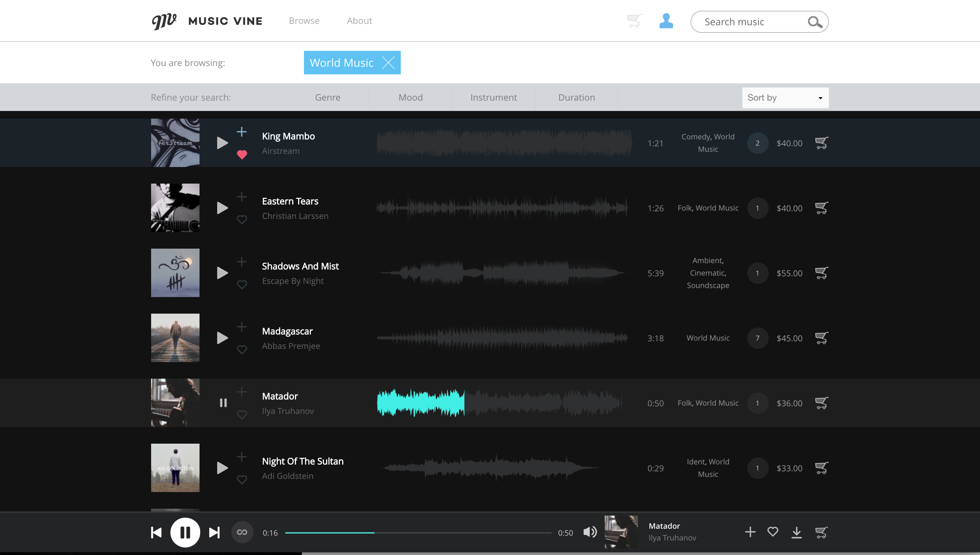The width and height of the screenshot is (980, 555).
Task: Open the Duration filter
Action: [x=576, y=97]
